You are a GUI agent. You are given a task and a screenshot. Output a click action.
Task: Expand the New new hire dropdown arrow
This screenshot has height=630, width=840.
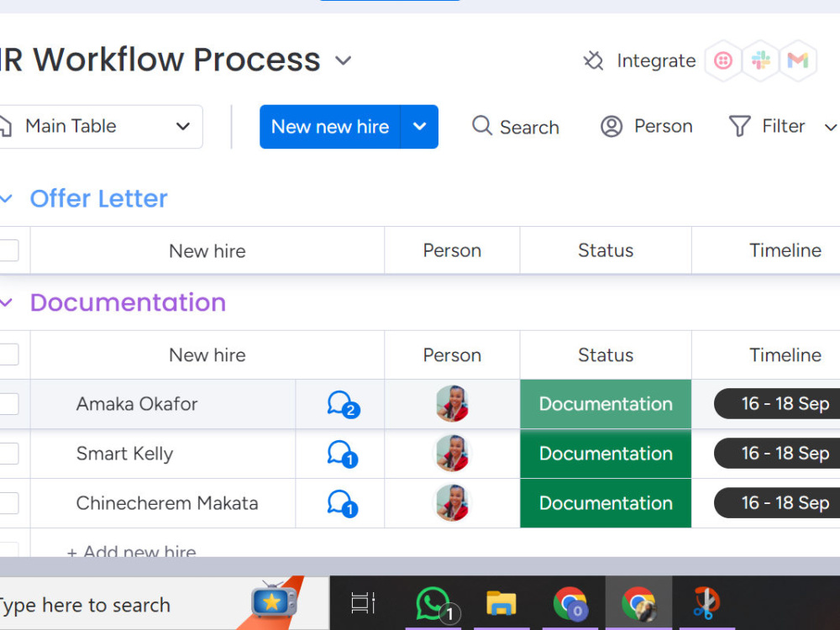coord(419,126)
